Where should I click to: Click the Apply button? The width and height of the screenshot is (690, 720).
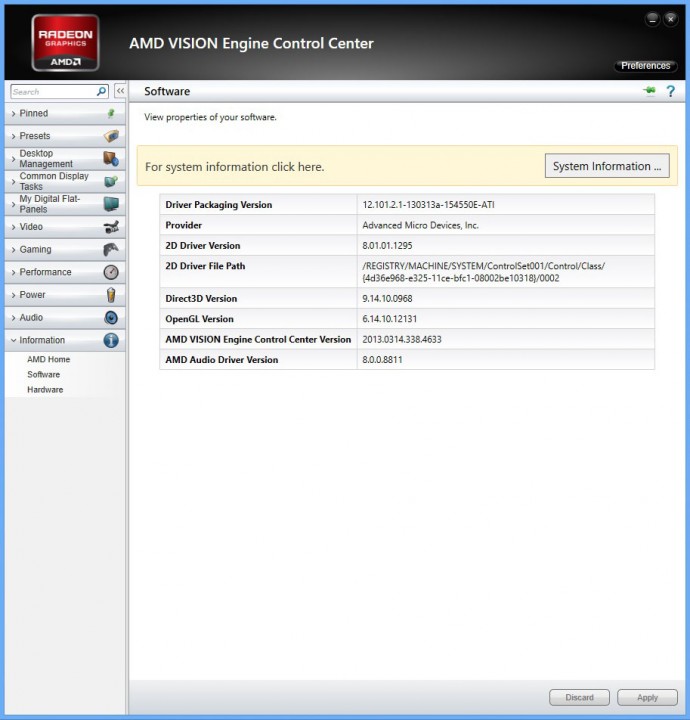(647, 697)
